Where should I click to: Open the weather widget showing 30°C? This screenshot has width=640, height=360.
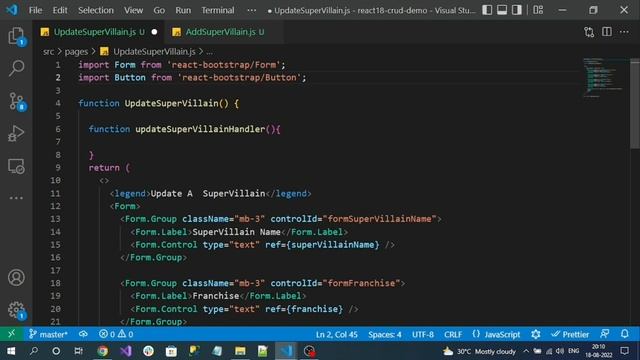[479, 351]
